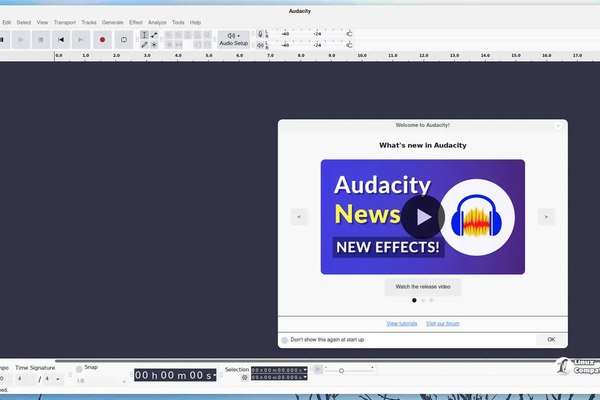Image resolution: width=600 pixels, height=400 pixels.
Task: Start recording with the red Record button
Action: coord(102,39)
